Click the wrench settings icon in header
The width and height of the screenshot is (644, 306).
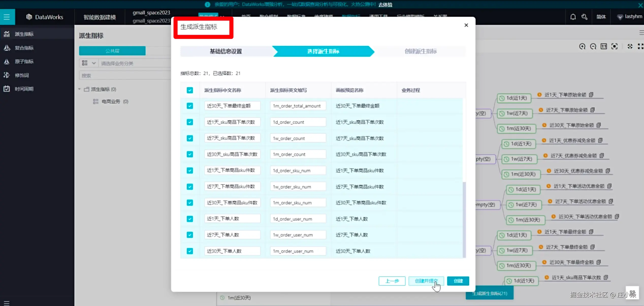tap(584, 17)
